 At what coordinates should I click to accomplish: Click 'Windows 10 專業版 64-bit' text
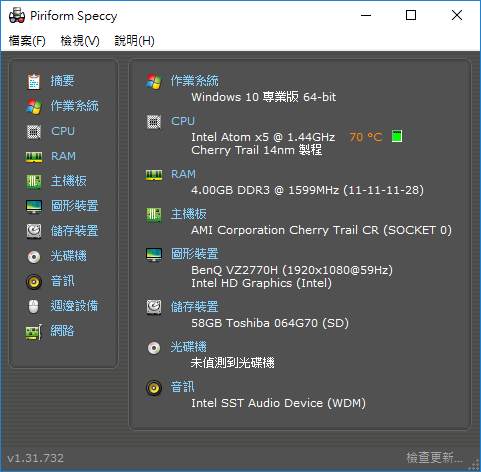tap(264, 97)
